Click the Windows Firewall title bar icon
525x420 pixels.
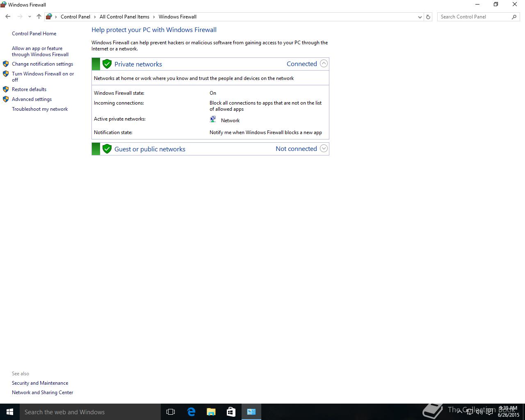(4, 5)
